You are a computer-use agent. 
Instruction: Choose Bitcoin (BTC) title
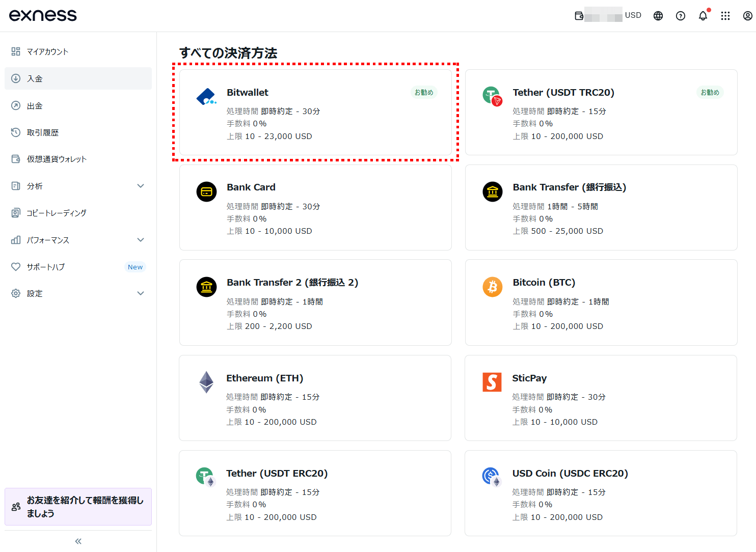coord(544,283)
